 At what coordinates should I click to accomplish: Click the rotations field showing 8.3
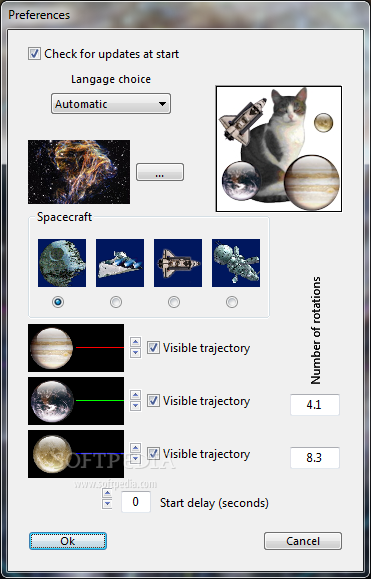[315, 458]
